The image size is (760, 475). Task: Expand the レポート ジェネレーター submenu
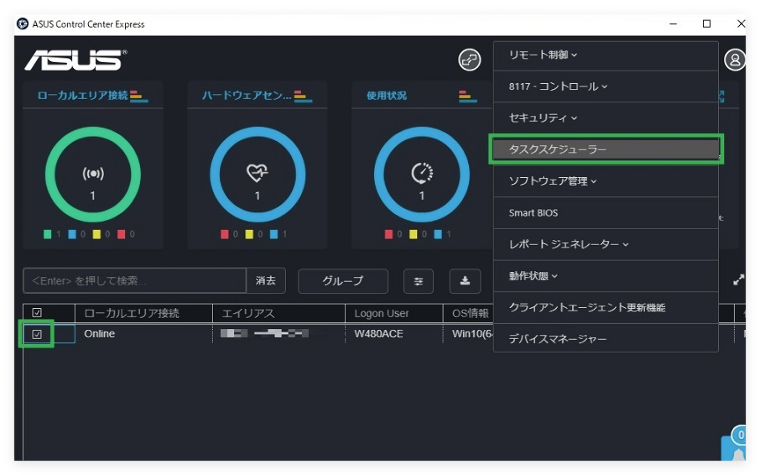tap(606, 244)
